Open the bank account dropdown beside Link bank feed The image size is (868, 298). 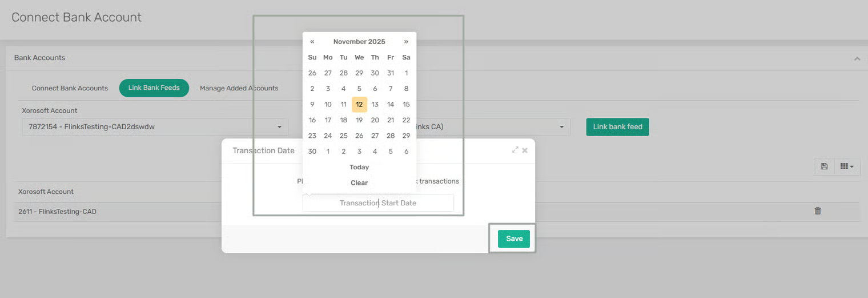(x=561, y=127)
